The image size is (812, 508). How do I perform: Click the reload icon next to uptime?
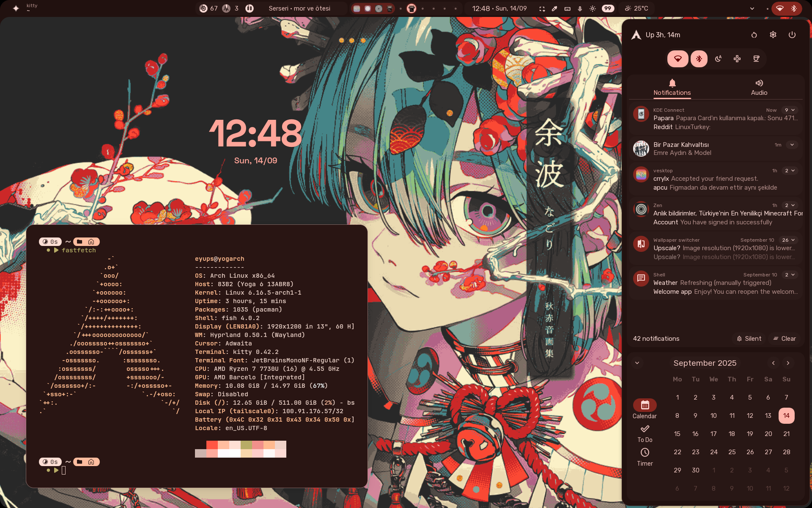[754, 35]
